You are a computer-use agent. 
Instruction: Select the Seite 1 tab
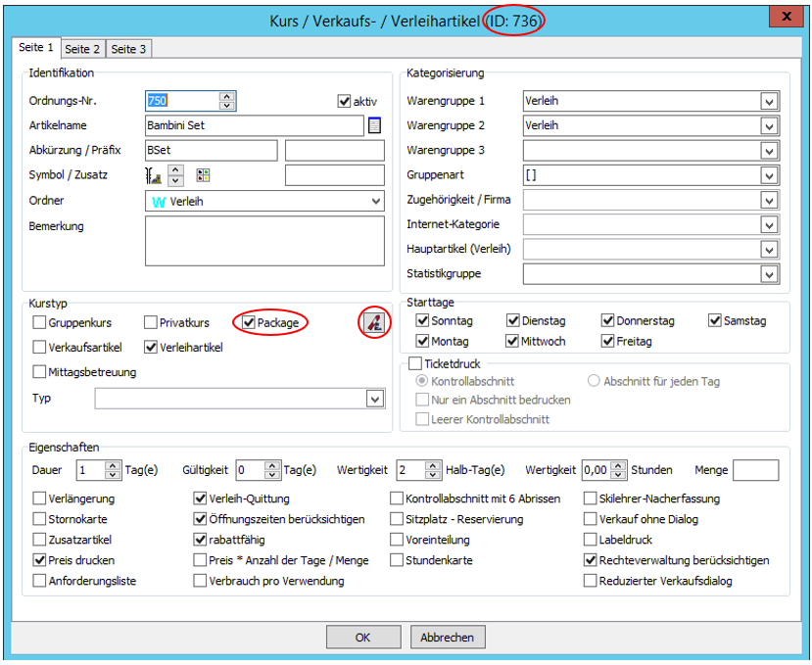[35, 47]
